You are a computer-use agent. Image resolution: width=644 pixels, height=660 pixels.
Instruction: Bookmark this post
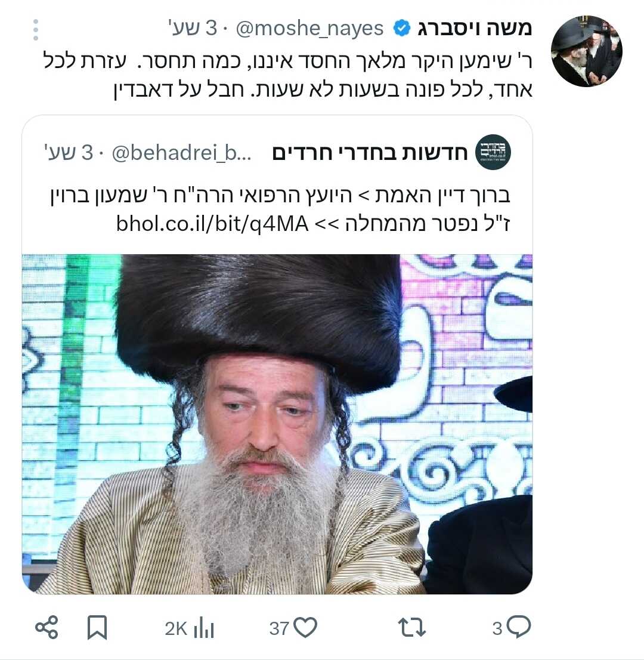point(97,628)
